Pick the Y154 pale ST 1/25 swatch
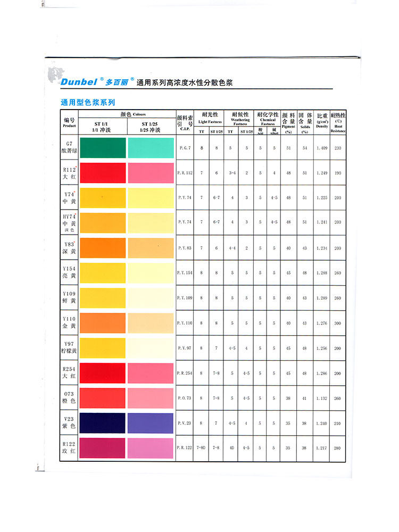The image size is (399, 532). click(x=151, y=273)
